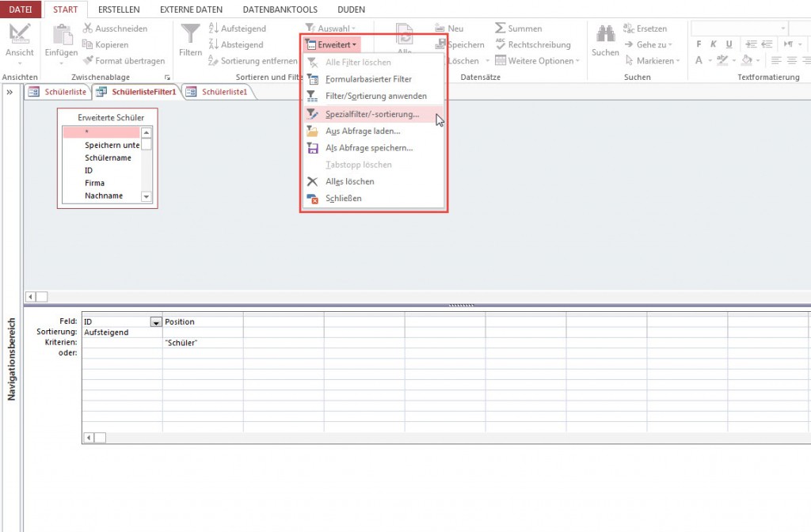Select Formularbasierter Filter in menu
The width and height of the screenshot is (811, 532).
(x=368, y=79)
